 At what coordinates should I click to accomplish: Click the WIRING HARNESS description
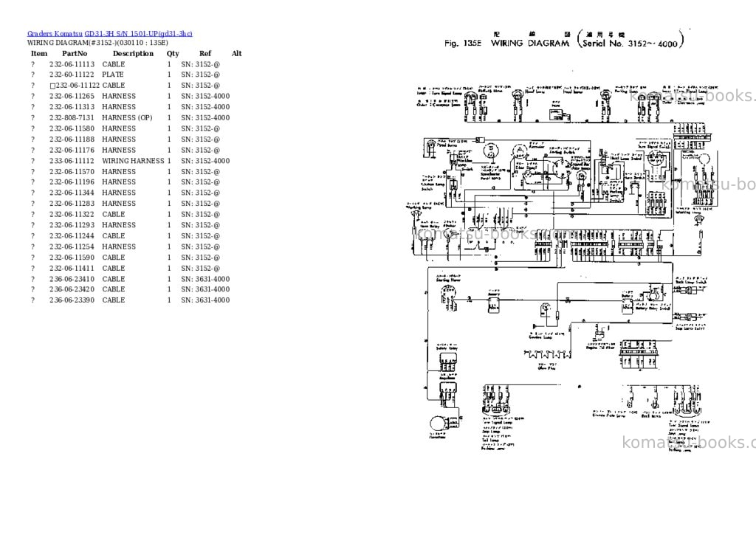click(133, 161)
